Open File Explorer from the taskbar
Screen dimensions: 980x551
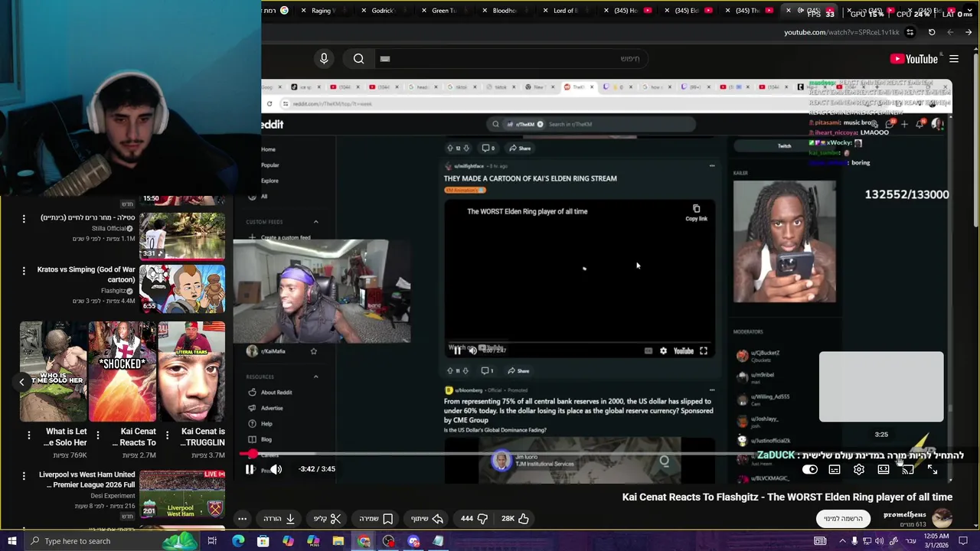tap(338, 541)
